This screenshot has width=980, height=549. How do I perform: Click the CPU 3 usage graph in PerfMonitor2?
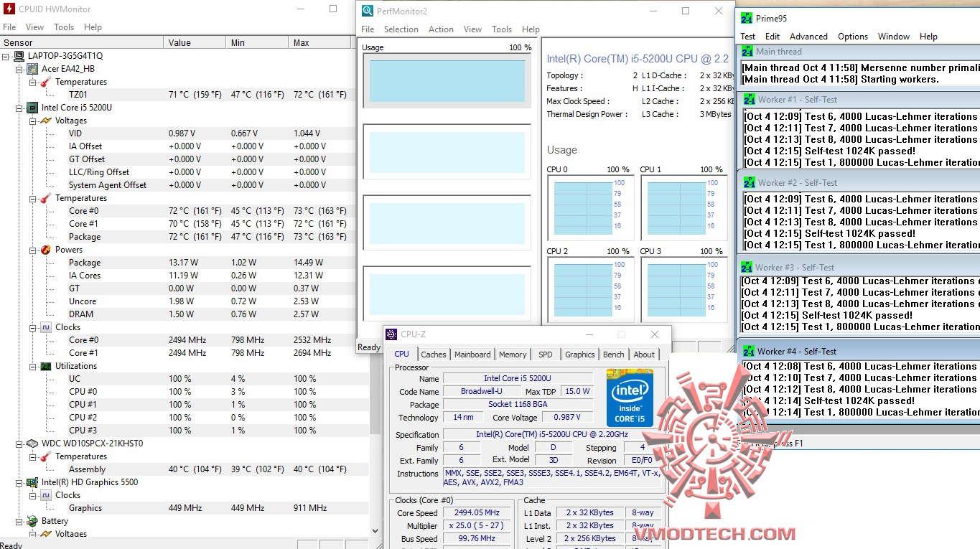pyautogui.click(x=683, y=290)
